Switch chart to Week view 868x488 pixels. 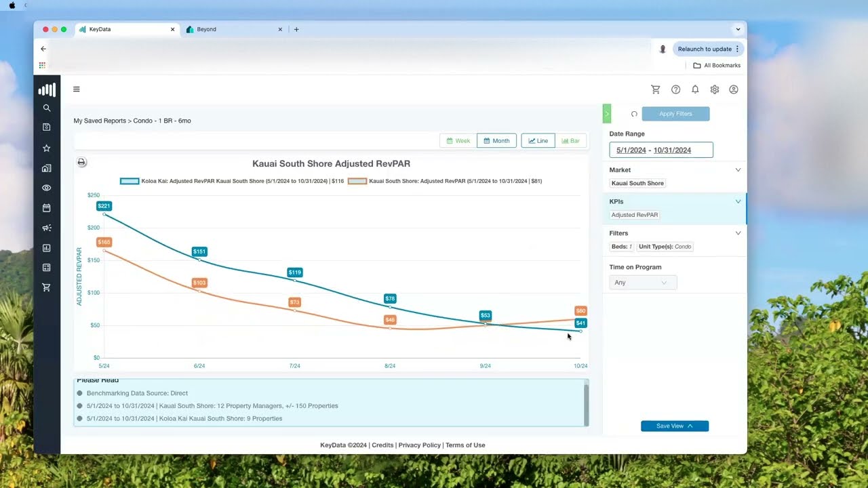[x=458, y=141]
